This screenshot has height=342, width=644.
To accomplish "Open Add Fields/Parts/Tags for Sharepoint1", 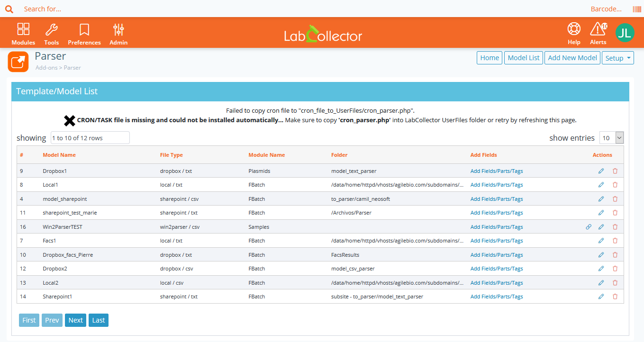I will [497, 297].
